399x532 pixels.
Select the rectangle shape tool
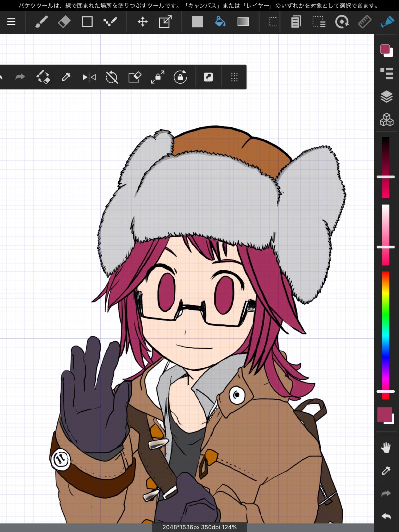tap(87, 22)
